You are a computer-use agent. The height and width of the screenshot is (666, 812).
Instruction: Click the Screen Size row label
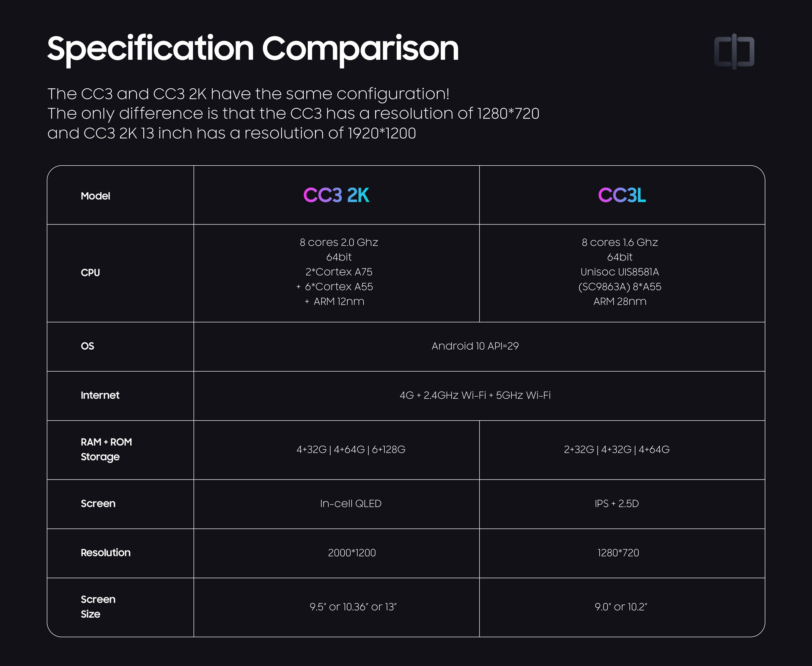tap(98, 607)
